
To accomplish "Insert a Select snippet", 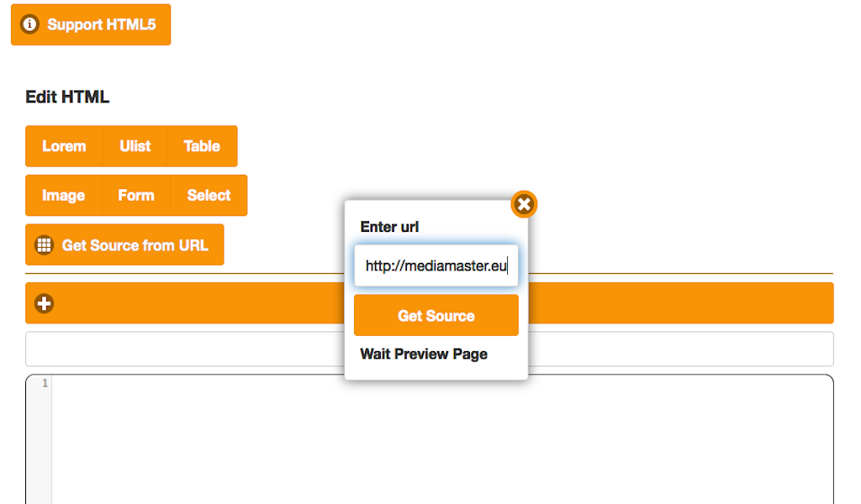I will 209,196.
